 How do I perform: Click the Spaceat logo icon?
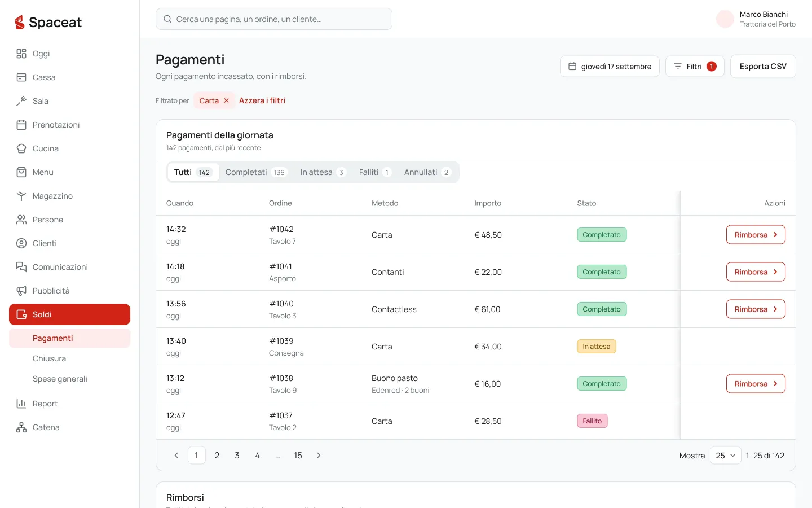click(20, 22)
